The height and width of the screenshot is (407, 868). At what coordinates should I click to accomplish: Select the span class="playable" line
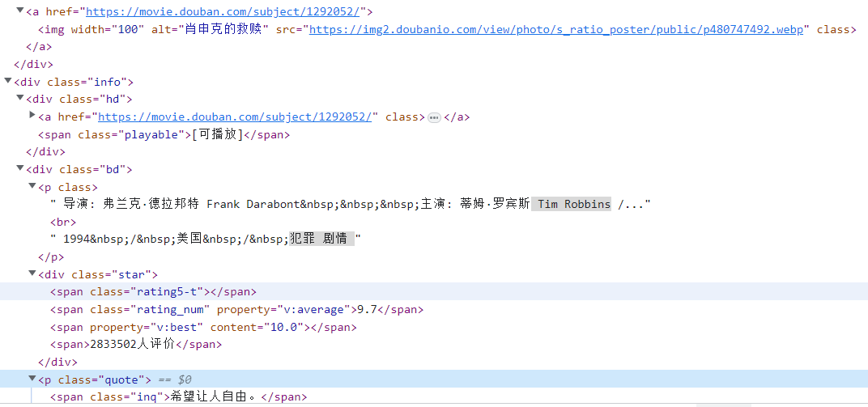click(164, 134)
